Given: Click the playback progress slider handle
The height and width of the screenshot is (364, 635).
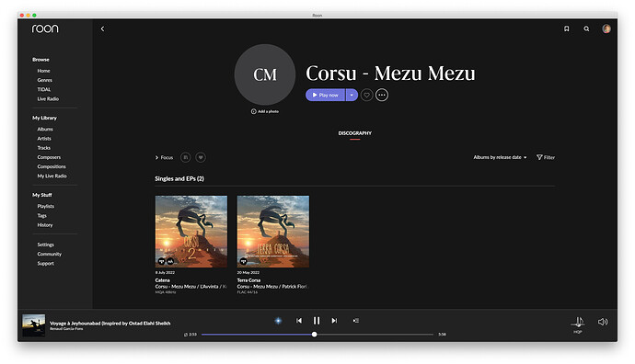Looking at the screenshot, I should pos(314,335).
